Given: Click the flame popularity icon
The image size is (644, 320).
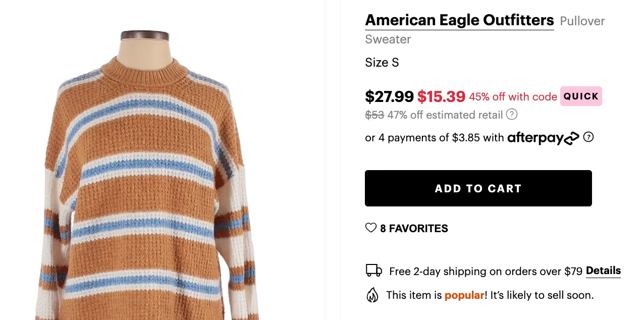Looking at the screenshot, I should tap(372, 295).
